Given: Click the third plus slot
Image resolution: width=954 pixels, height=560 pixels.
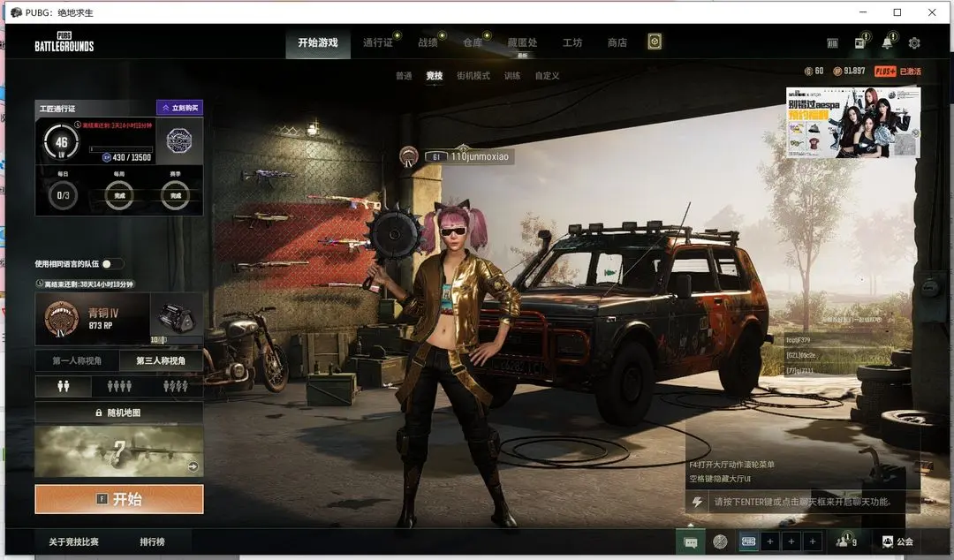Looking at the screenshot, I should coord(813,541).
